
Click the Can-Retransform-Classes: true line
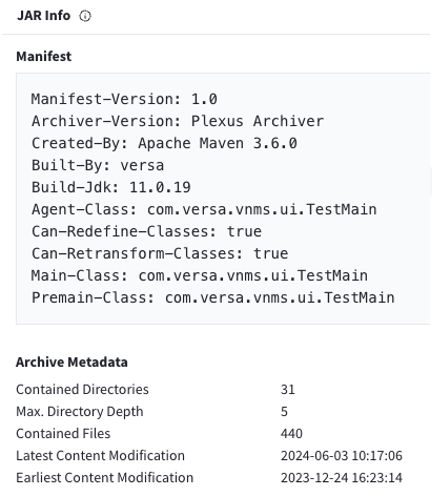[x=160, y=253]
